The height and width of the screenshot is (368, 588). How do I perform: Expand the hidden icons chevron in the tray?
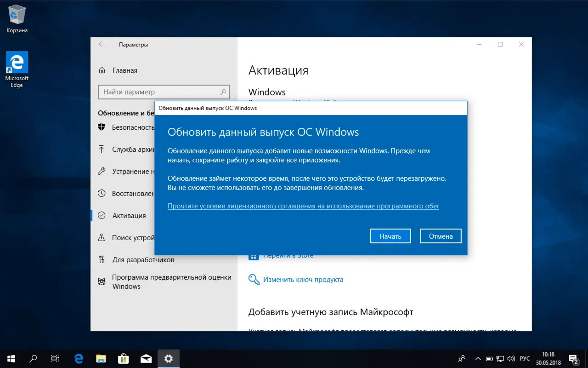pyautogui.click(x=478, y=358)
